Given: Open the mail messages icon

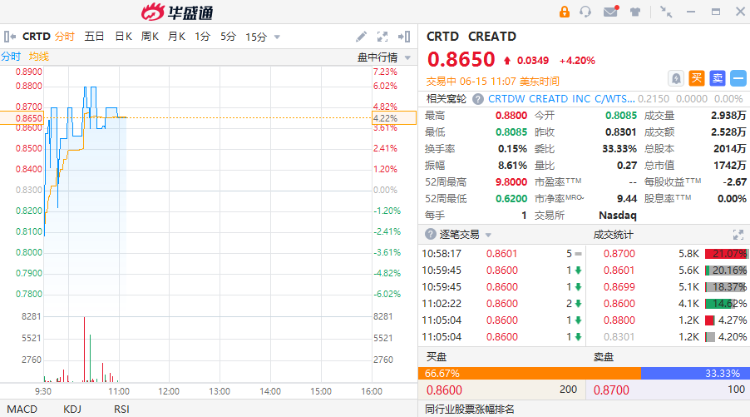Looking at the screenshot, I should click(611, 12).
